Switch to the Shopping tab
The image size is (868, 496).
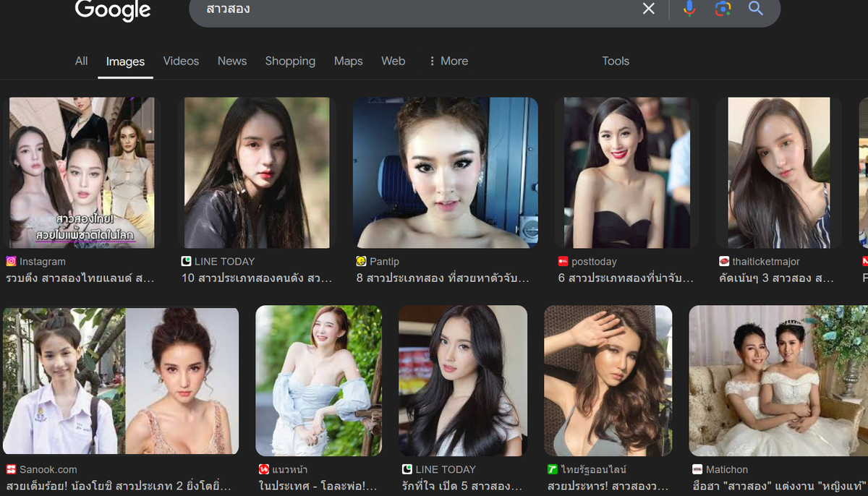[290, 61]
